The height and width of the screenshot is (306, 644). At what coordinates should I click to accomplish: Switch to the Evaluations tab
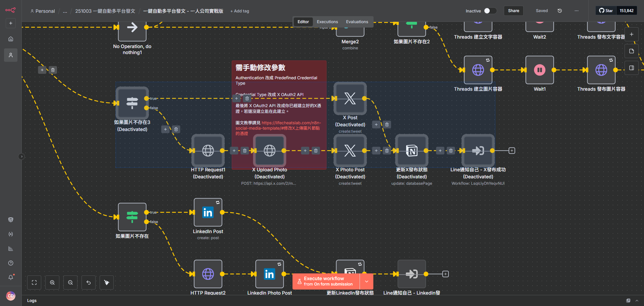coord(357,21)
